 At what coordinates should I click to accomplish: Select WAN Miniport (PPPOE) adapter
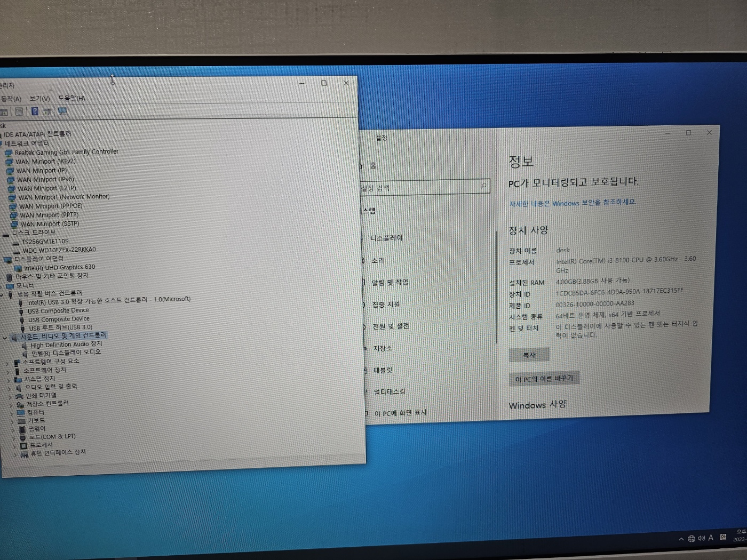[51, 206]
